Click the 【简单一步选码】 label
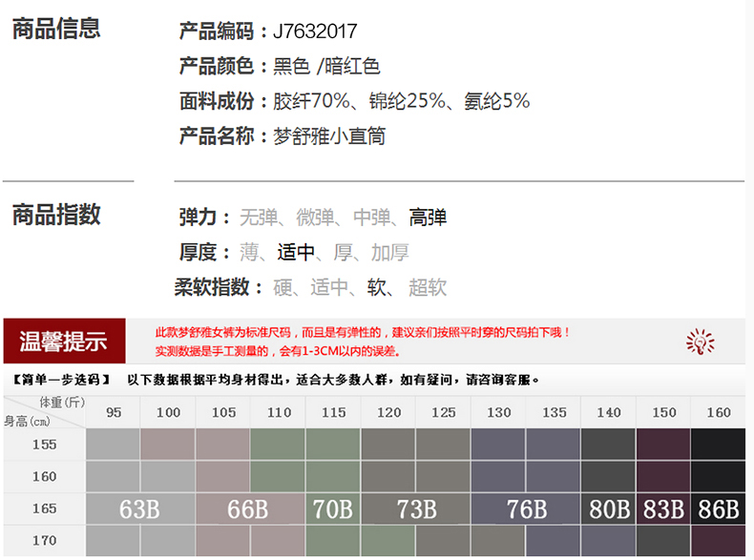The width and height of the screenshot is (754, 560). pos(61,380)
